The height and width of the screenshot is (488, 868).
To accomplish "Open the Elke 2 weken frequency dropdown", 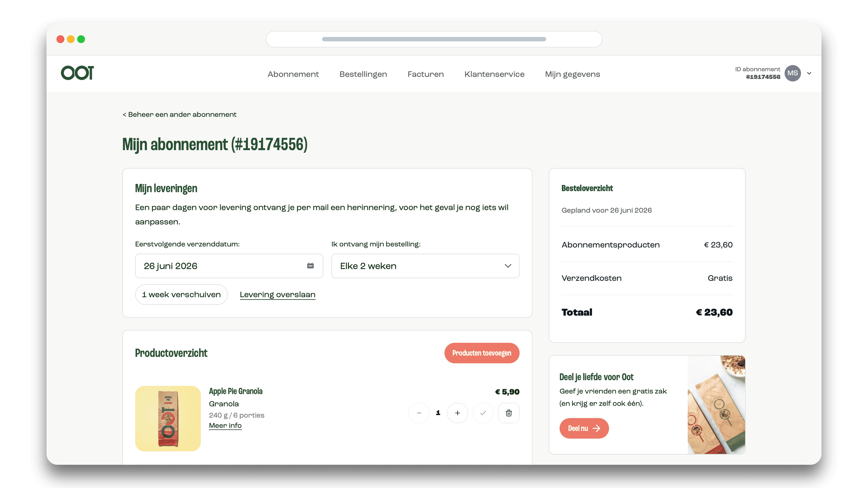I will point(425,266).
